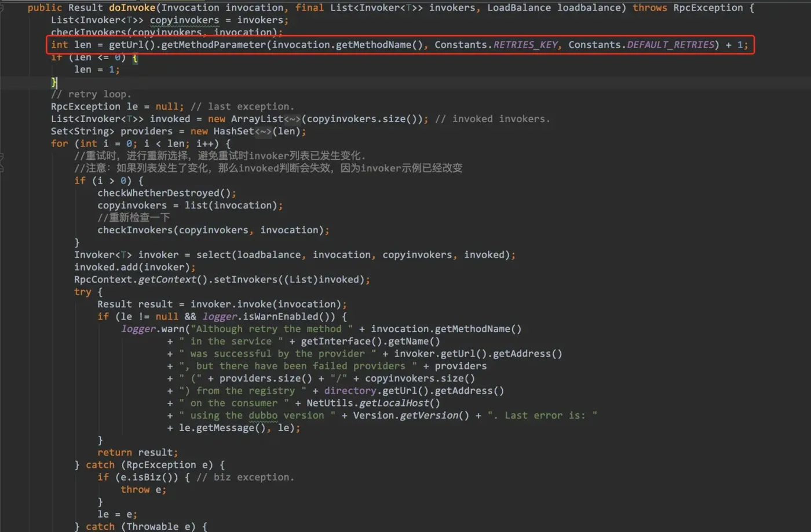Screen dimensions: 811x532
Task: Click the " was successful by the provider " string
Action: point(277,354)
